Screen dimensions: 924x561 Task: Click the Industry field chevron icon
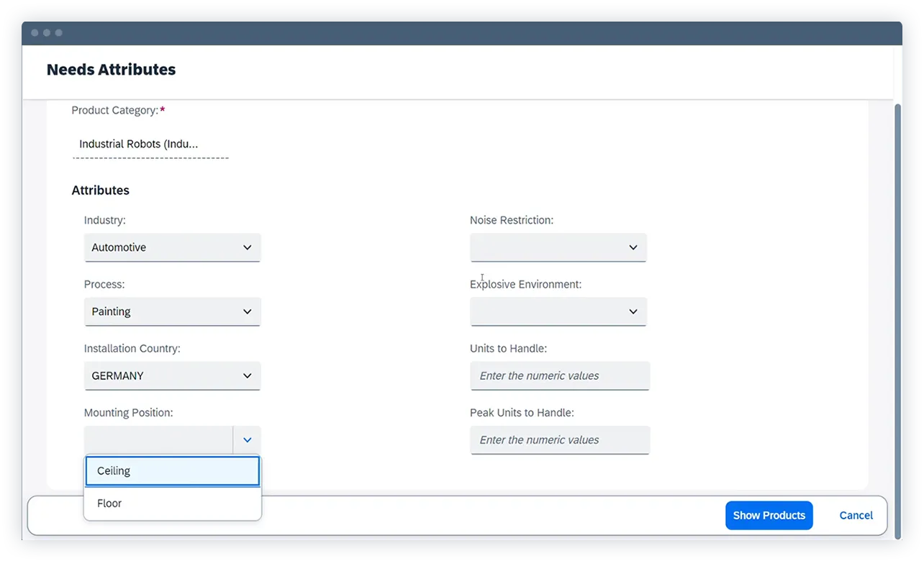point(248,247)
